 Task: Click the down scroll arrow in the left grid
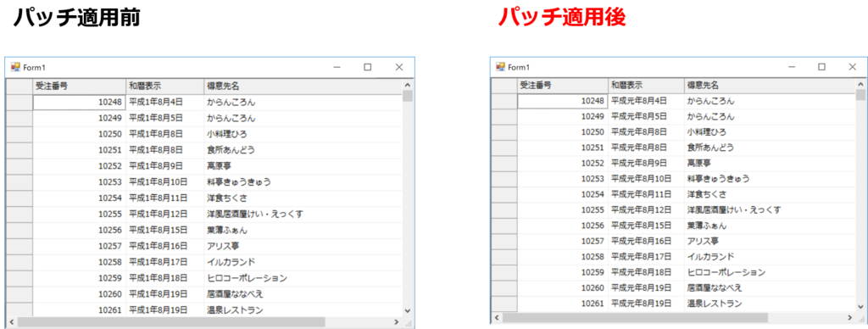pos(408,310)
